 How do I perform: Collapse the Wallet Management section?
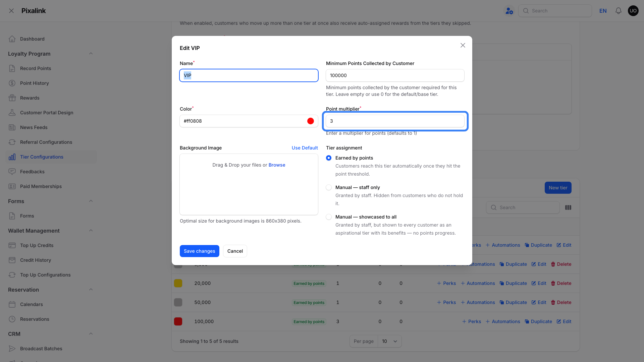pos(91,231)
